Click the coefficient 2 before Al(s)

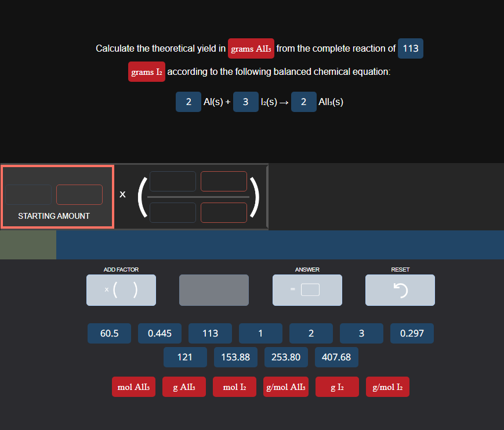188,102
